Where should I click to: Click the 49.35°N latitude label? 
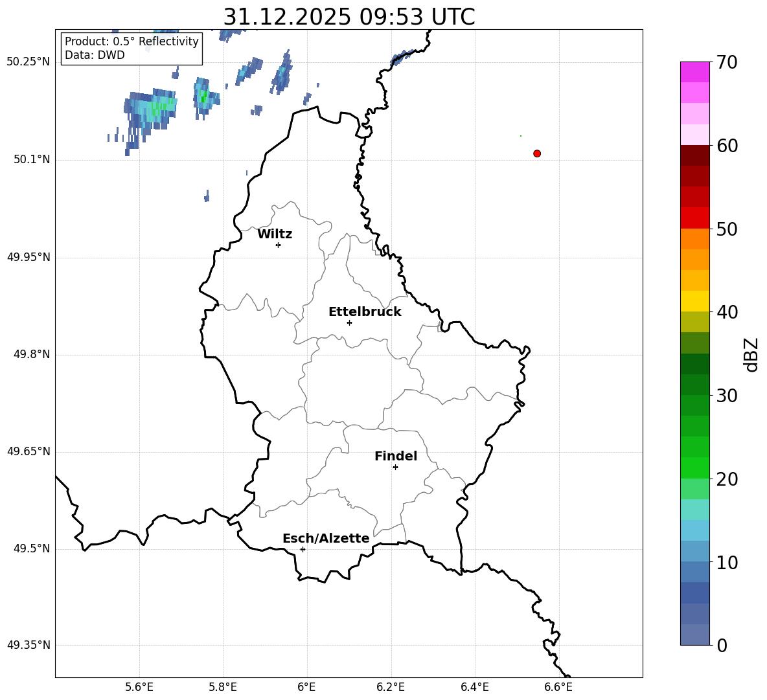(29, 645)
